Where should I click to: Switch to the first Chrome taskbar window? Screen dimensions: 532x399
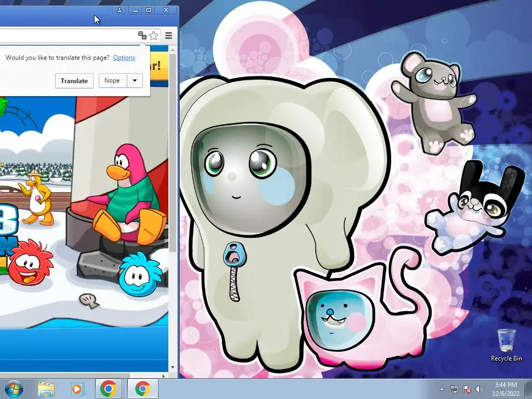click(x=109, y=389)
